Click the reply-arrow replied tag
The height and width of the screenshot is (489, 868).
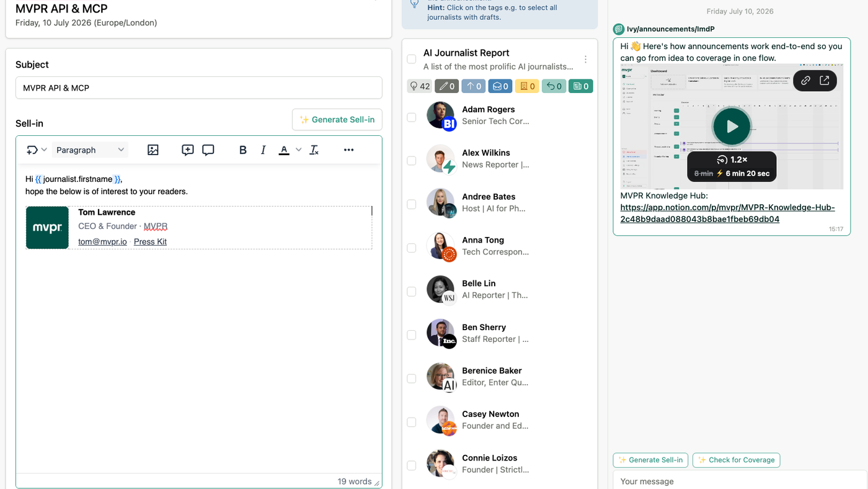click(554, 86)
